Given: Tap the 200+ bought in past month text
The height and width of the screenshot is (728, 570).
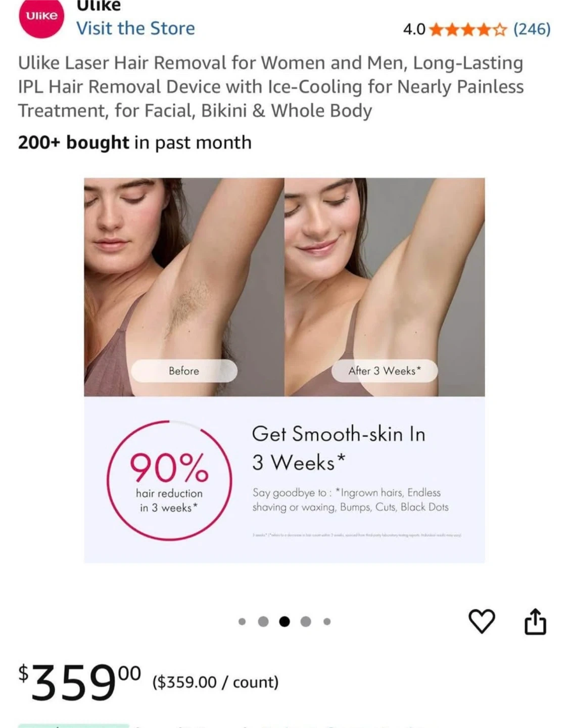Looking at the screenshot, I should click(x=134, y=143).
